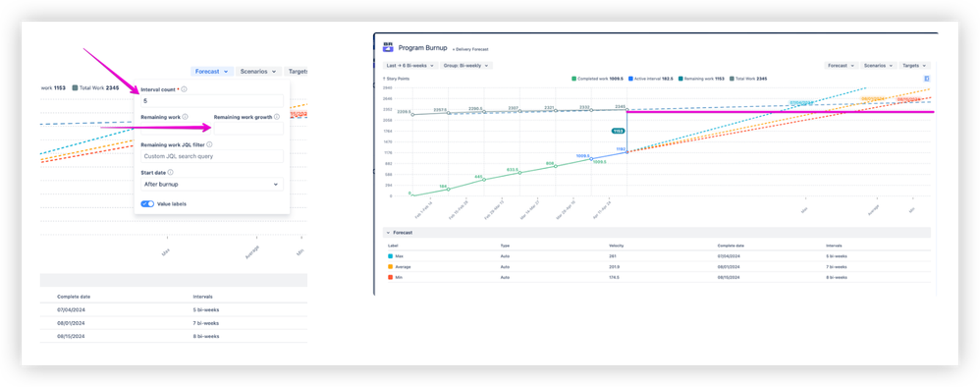The width and height of the screenshot is (980, 387).
Task: Click the Min color swatch in table
Action: 391,277
